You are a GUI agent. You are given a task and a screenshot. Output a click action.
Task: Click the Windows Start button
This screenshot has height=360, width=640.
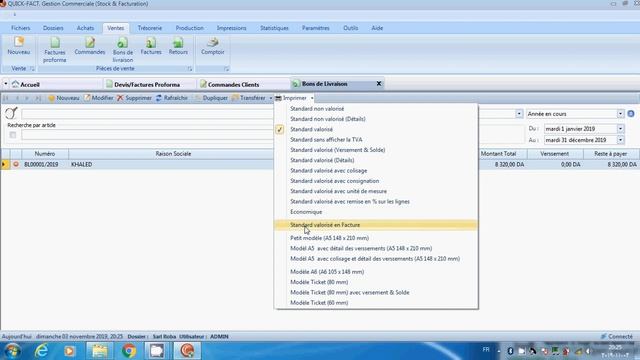13,351
